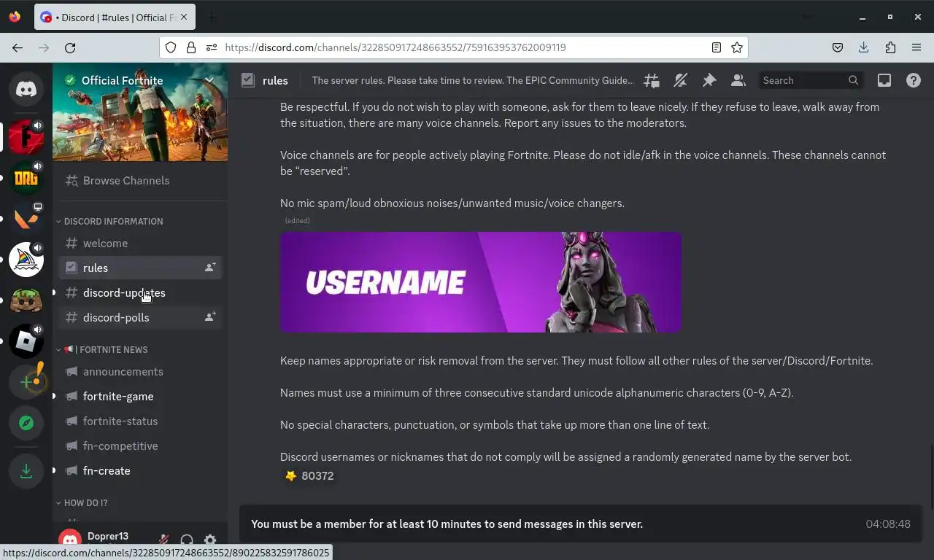Select the welcome channel
The height and width of the screenshot is (560, 934).
click(x=140, y=243)
